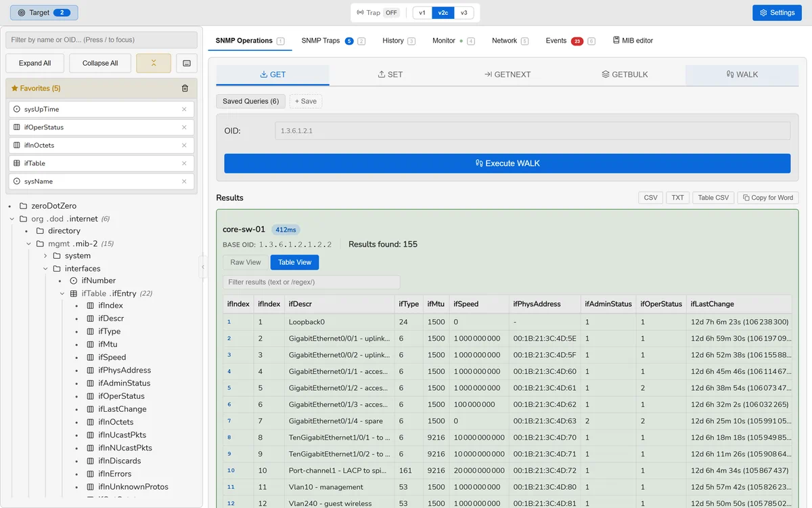Remove ifInOctets from favorites
Viewport: 812px width, 508px height.
pyautogui.click(x=184, y=145)
